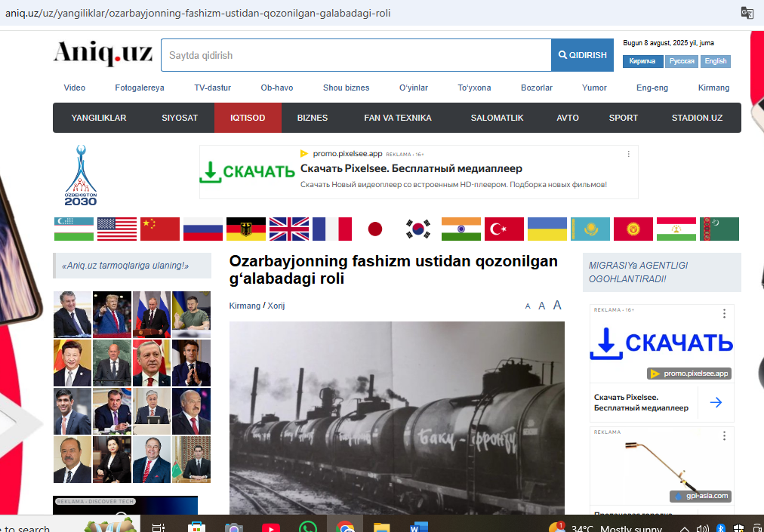This screenshot has width=764, height=532.
Task: Select the Japan flag icon
Action: pos(375,229)
